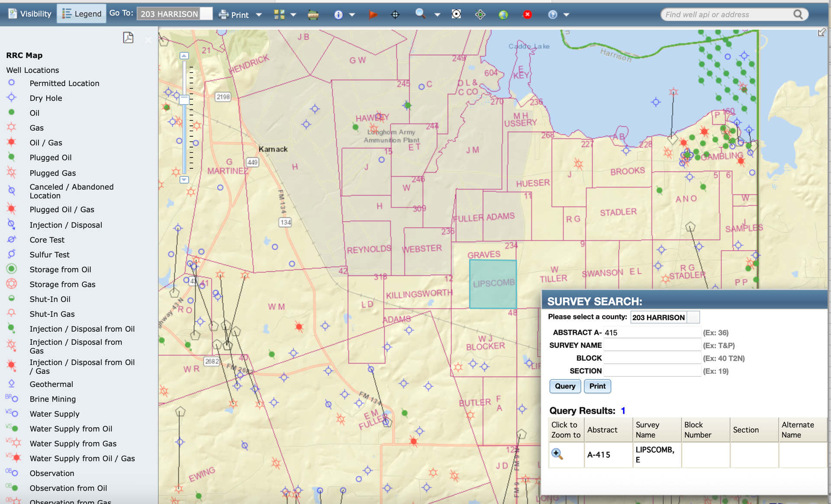
Task: Toggle the Visibility panel
Action: click(30, 14)
